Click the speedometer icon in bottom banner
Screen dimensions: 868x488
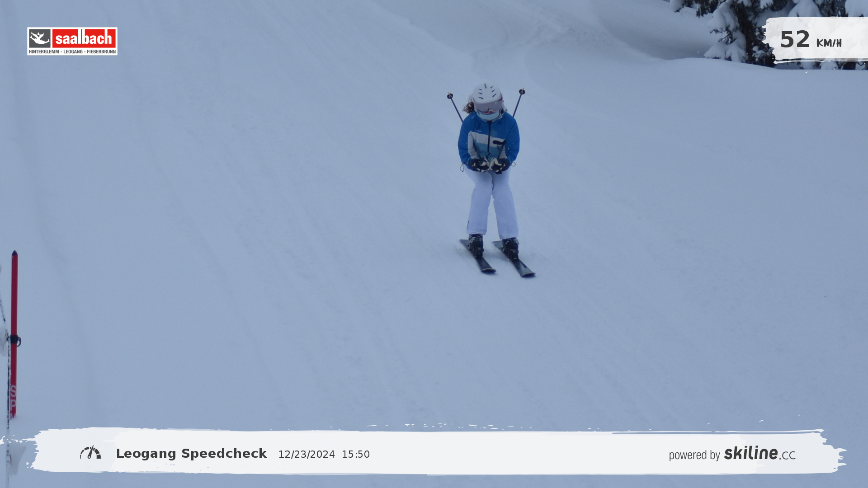(x=90, y=453)
